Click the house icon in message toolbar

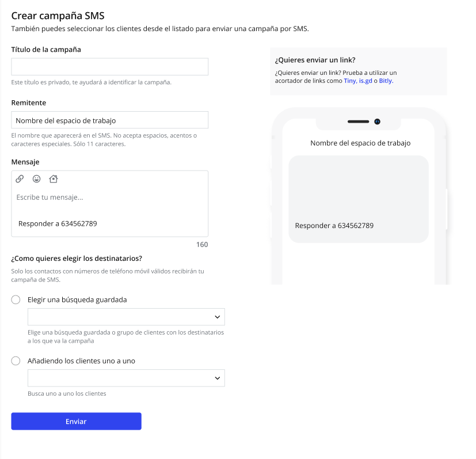pyautogui.click(x=54, y=179)
